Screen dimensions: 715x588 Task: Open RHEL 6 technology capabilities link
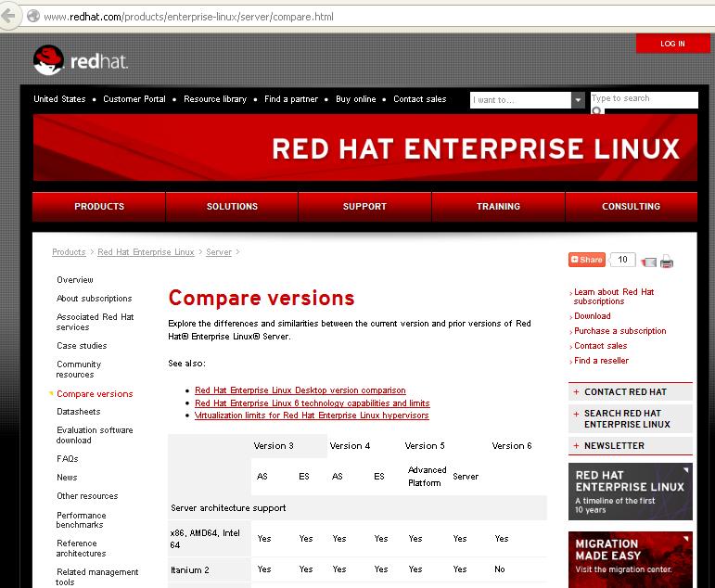[x=312, y=403]
